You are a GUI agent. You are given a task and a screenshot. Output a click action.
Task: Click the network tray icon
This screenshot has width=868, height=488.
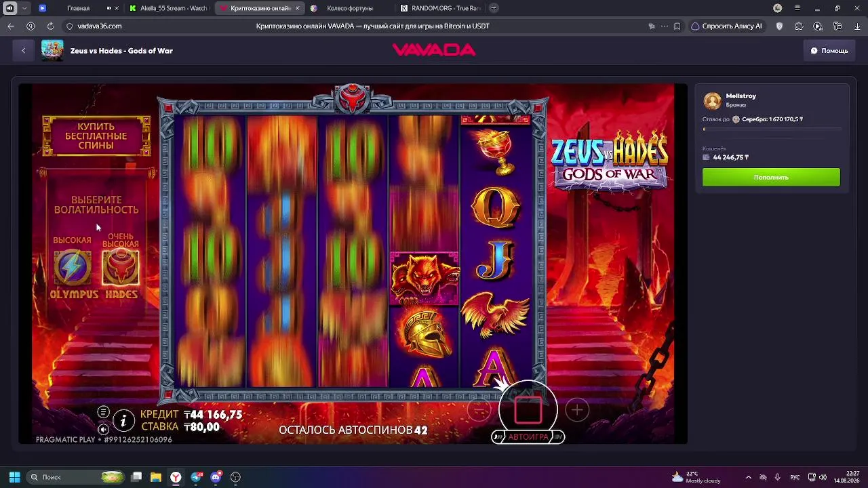tap(812, 477)
